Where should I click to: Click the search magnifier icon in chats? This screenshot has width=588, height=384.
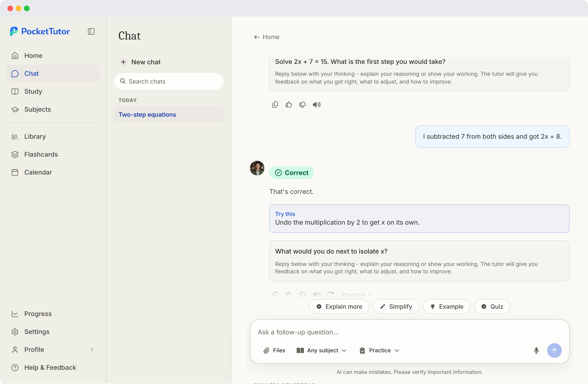(x=123, y=81)
